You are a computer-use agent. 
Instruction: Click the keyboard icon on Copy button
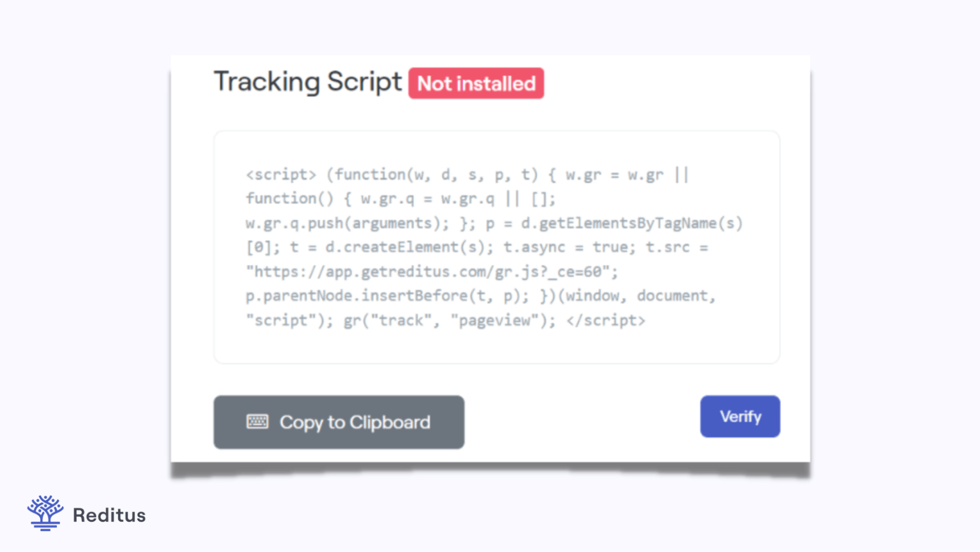tap(257, 422)
